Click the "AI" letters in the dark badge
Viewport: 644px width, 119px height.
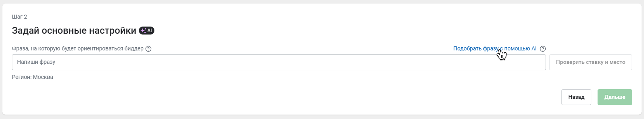tap(150, 31)
